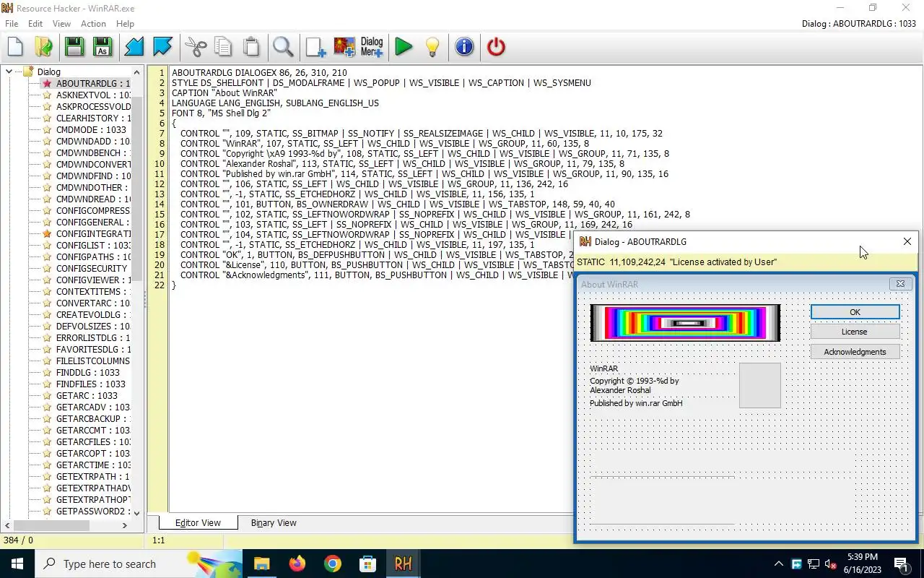Open File Explorer from taskbar
The image size is (924, 578).
(261, 564)
